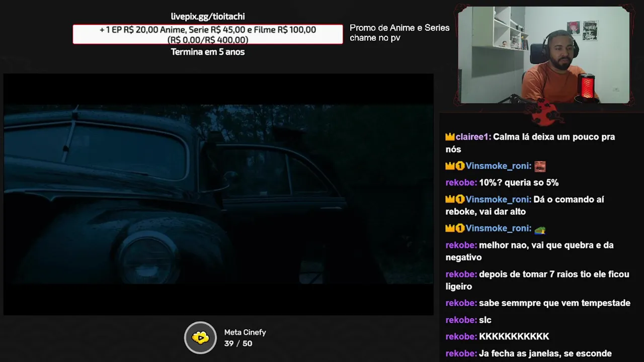Click rekobe name on 'sabe semmpre' message

(x=461, y=303)
